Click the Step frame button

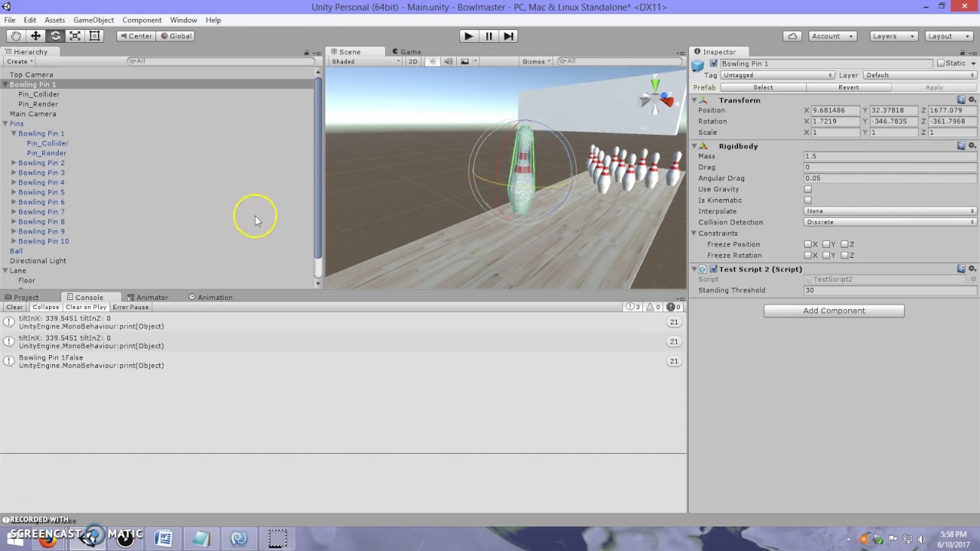(x=508, y=36)
